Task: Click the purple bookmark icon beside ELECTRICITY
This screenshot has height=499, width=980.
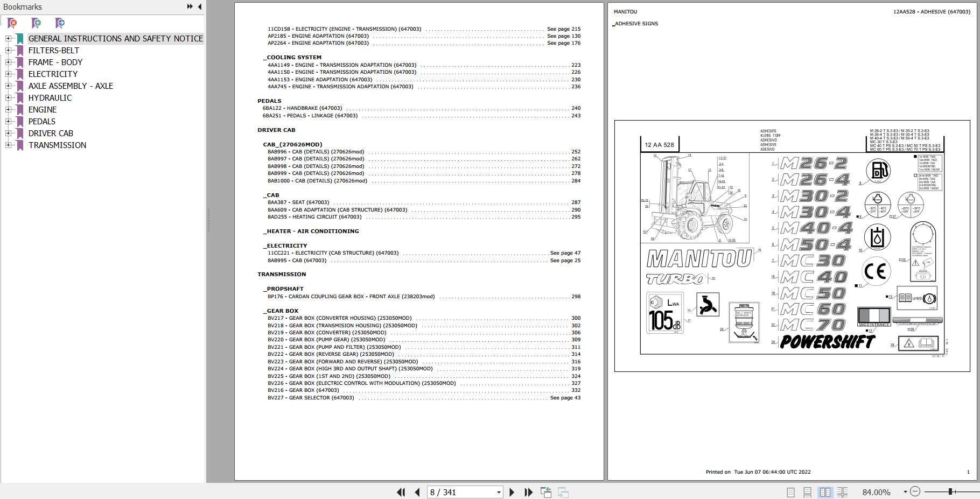Action: [20, 74]
